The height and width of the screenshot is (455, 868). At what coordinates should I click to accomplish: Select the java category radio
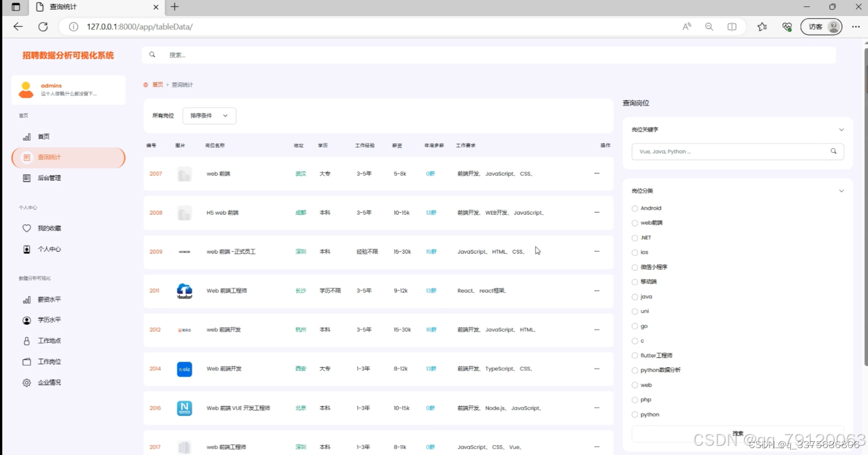[x=635, y=297]
